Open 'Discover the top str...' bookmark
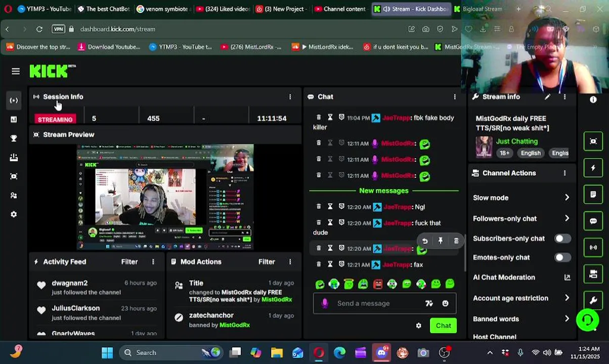The image size is (609, 364). click(x=38, y=47)
